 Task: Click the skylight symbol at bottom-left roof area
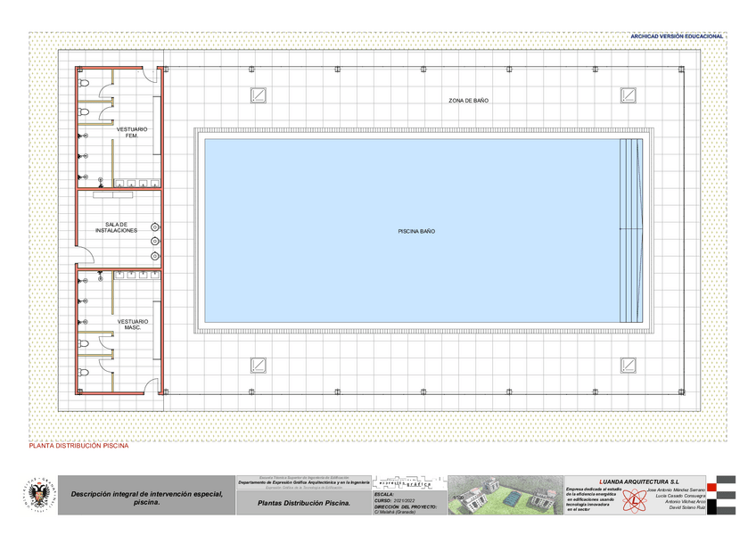click(x=258, y=364)
